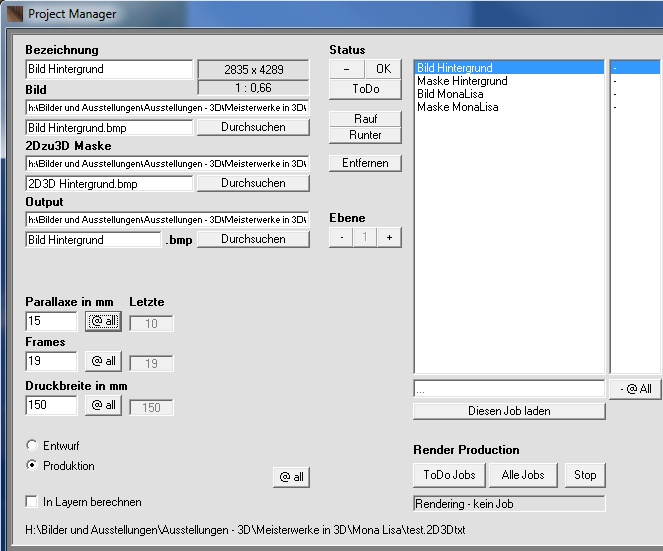
Task: Click the Druckbreite in mm input field
Action: [51, 405]
